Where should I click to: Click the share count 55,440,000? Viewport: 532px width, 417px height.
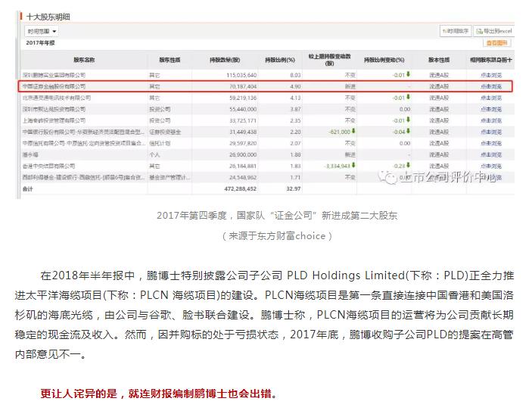pyautogui.click(x=243, y=109)
